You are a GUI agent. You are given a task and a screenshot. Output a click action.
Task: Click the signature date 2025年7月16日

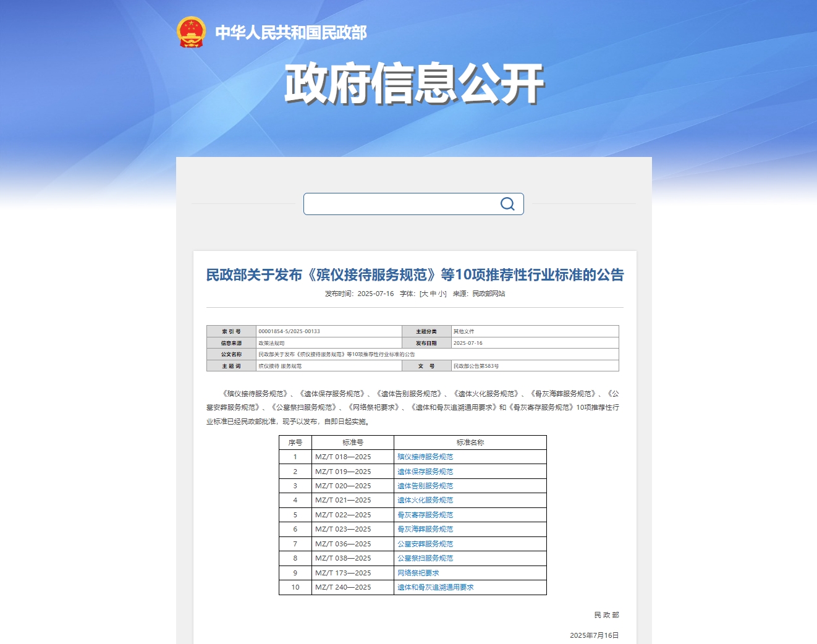(x=594, y=635)
